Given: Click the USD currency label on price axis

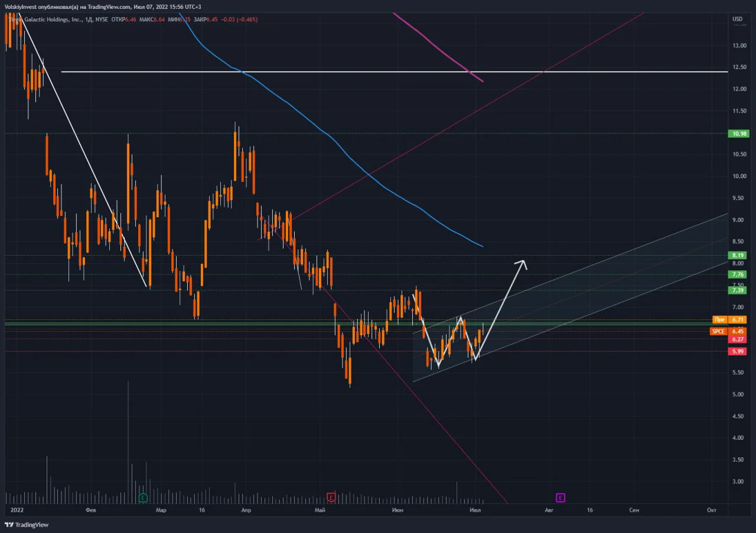Looking at the screenshot, I should click(x=738, y=19).
